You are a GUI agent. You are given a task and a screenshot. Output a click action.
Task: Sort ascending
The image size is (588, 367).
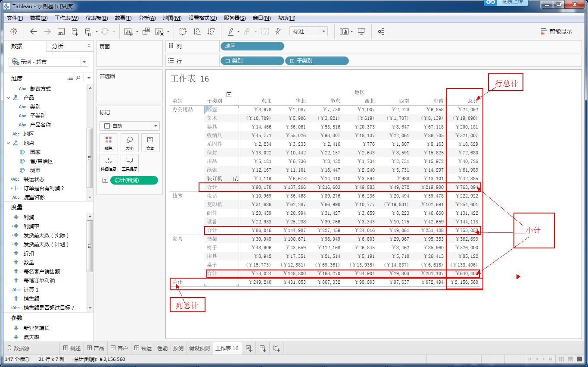[x=197, y=31]
